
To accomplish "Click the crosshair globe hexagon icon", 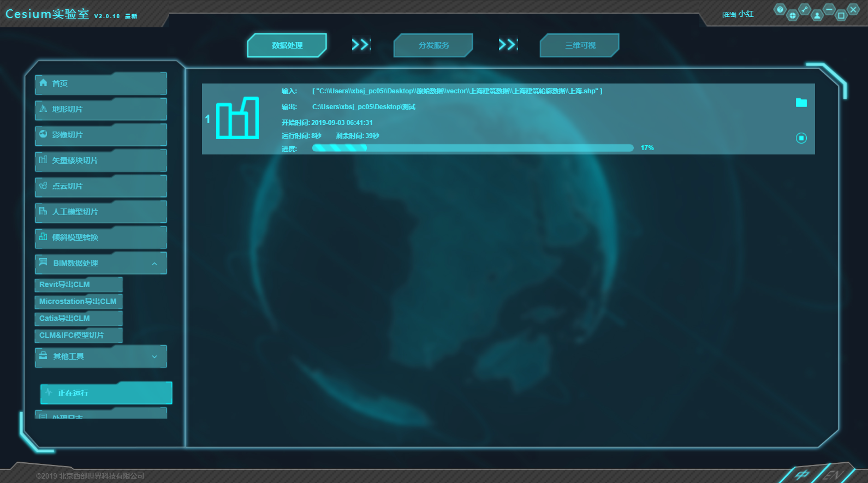I will click(x=793, y=15).
